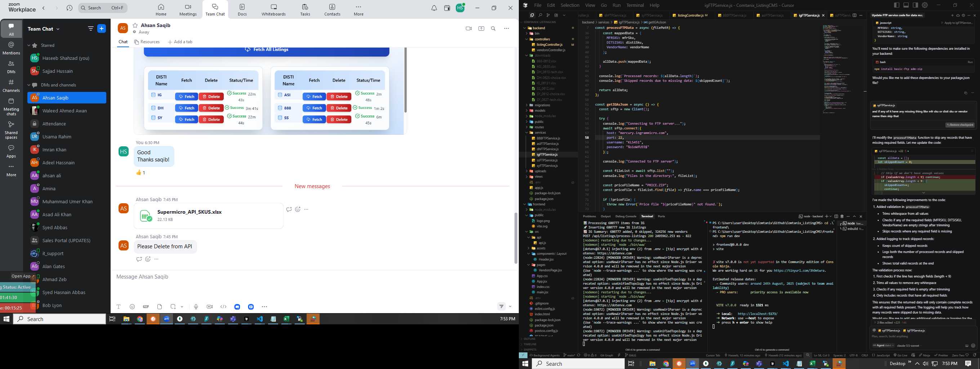Viewport: 980px width, 369px height.
Task: Open Shared spaces in Zoom sidebar
Action: point(11,130)
